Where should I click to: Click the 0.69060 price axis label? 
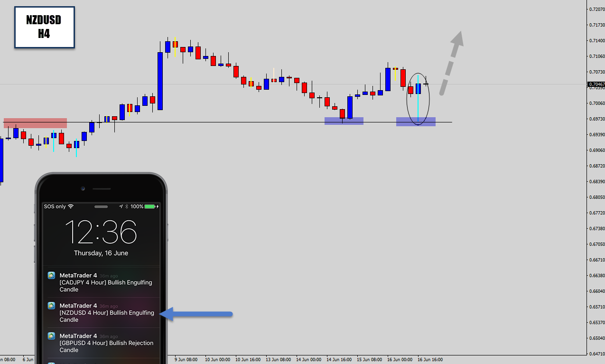pos(597,150)
